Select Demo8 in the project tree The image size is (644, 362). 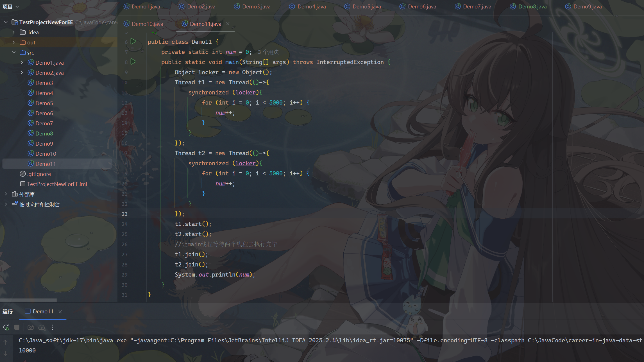tap(44, 134)
